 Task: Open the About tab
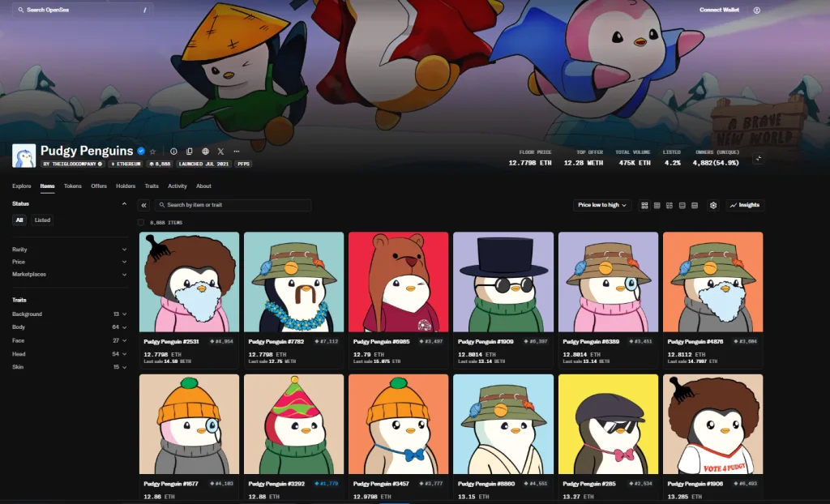(x=203, y=186)
